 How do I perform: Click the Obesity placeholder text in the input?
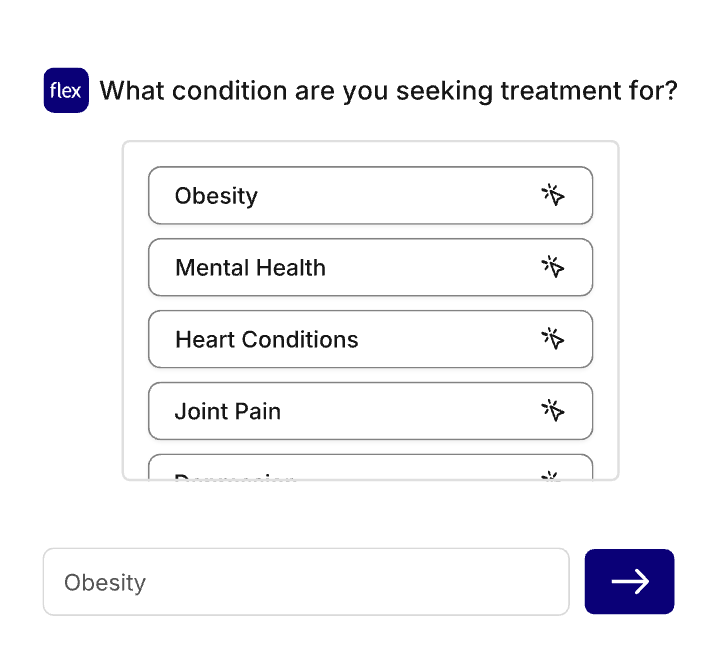pos(105,582)
